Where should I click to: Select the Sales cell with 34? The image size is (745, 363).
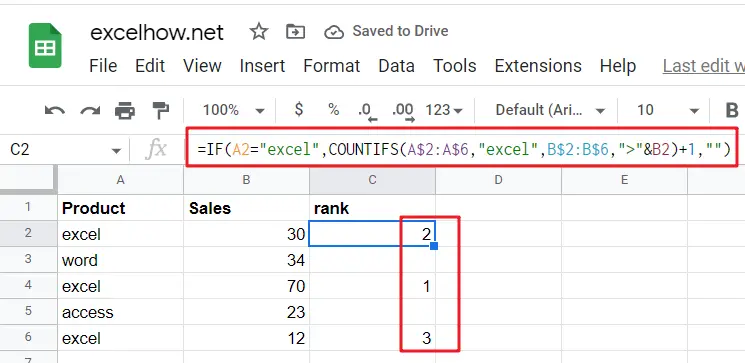pos(246,260)
